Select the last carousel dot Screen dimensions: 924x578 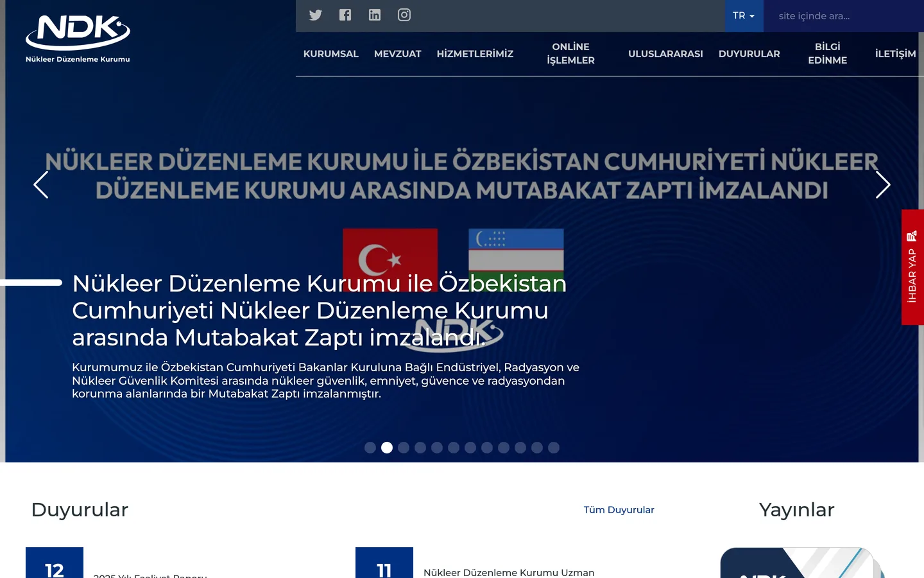point(554,448)
